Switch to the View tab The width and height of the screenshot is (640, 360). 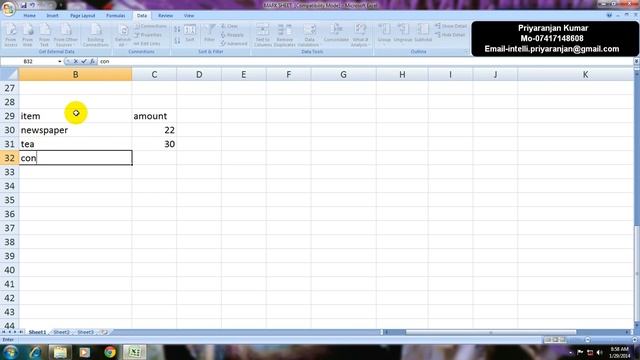pos(189,16)
